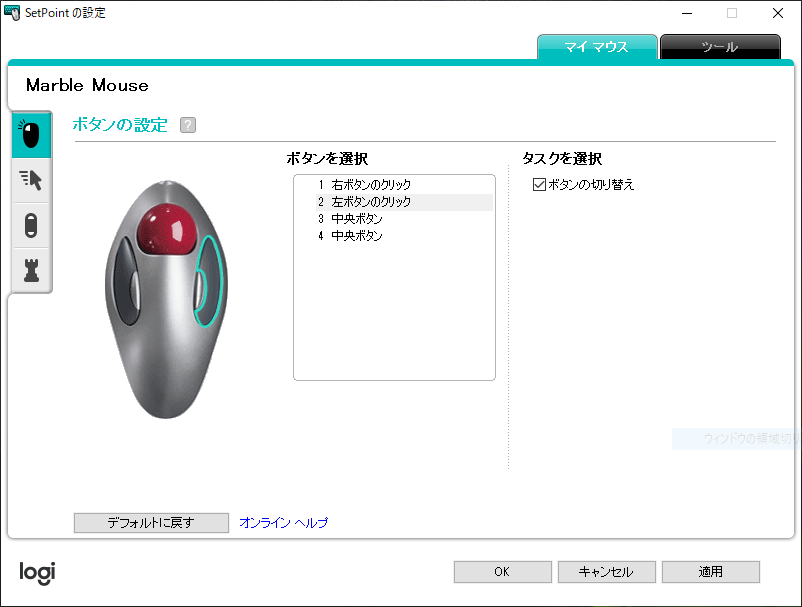Click the OK button
This screenshot has height=607, width=802.
502,572
